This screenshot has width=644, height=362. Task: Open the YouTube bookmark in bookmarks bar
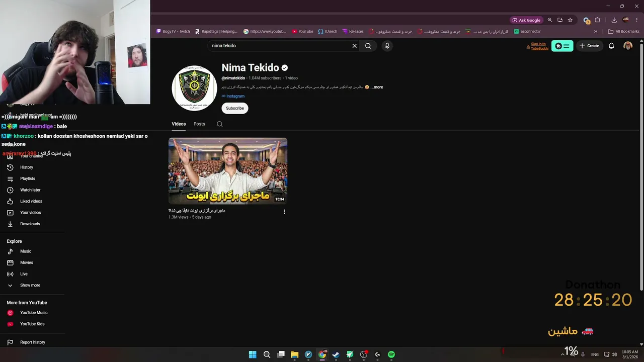coord(302,31)
